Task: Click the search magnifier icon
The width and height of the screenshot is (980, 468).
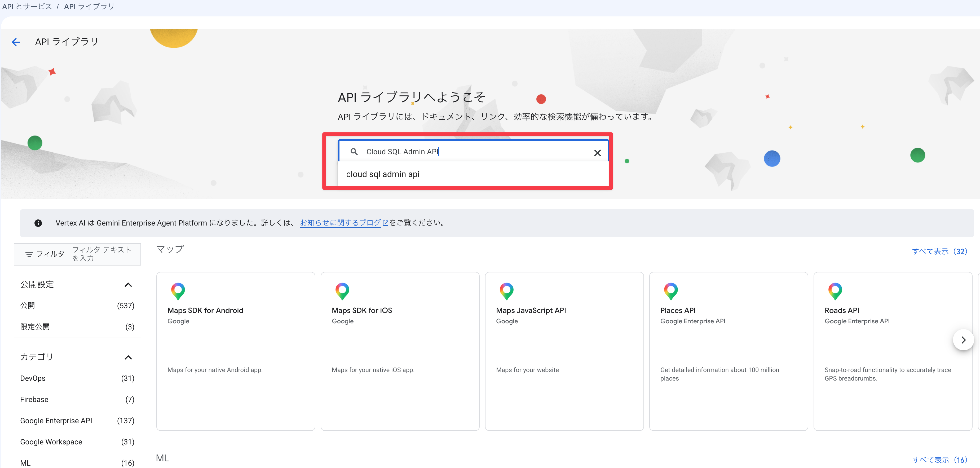Action: (x=354, y=152)
